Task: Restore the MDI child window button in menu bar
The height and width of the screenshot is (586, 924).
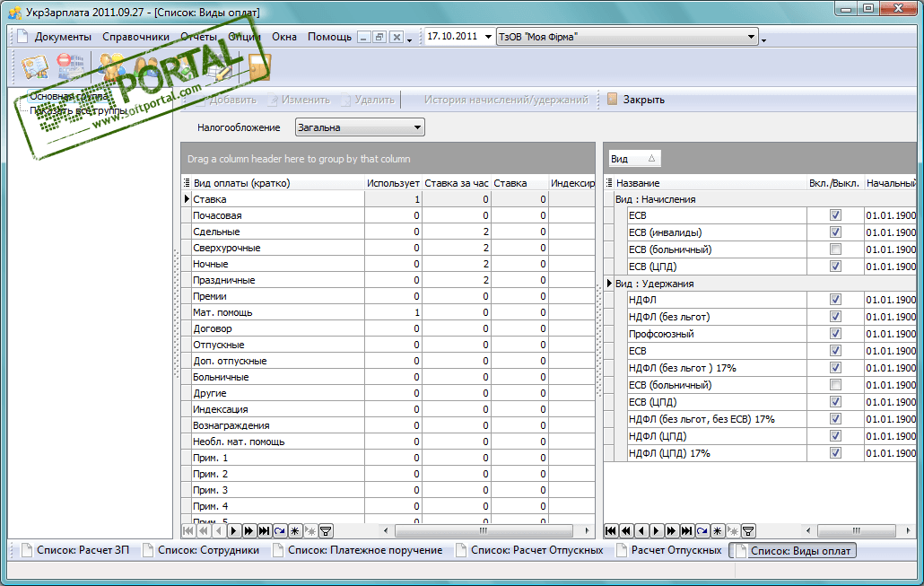Action: (x=380, y=37)
